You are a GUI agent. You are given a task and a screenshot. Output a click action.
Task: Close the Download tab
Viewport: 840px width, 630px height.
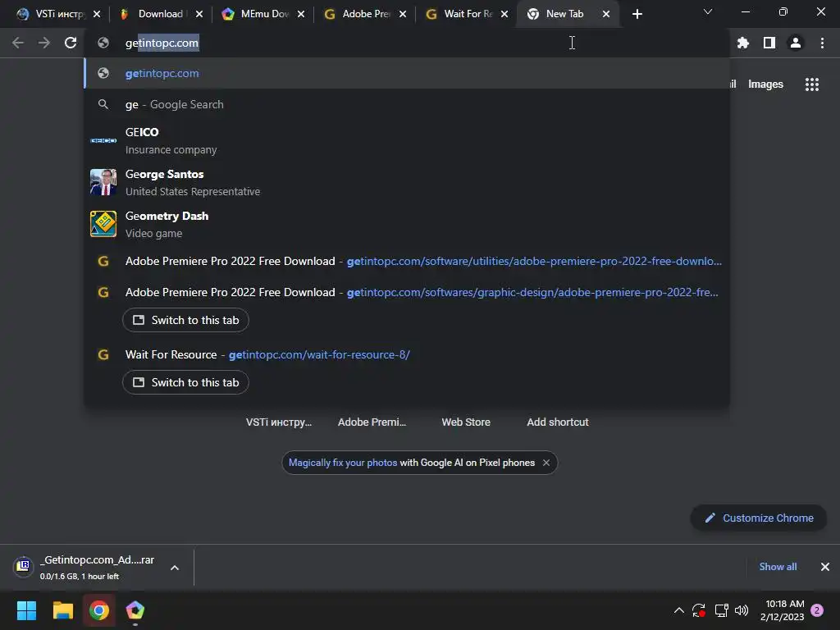coord(199,14)
